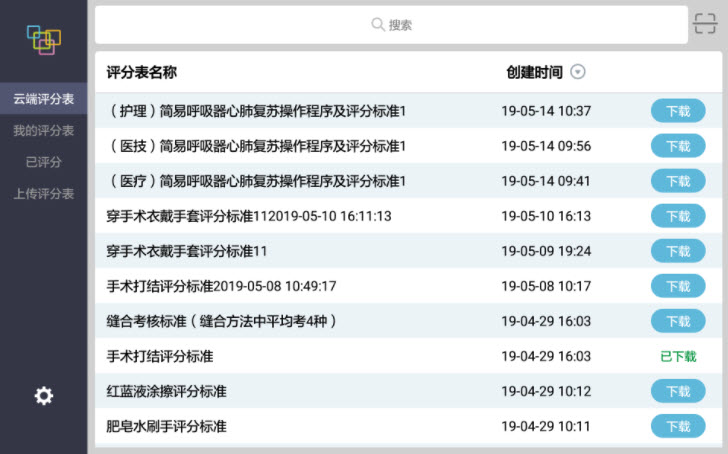The image size is (728, 454).
Task: Open 上传评分表 in the sidebar
Action: click(44, 194)
